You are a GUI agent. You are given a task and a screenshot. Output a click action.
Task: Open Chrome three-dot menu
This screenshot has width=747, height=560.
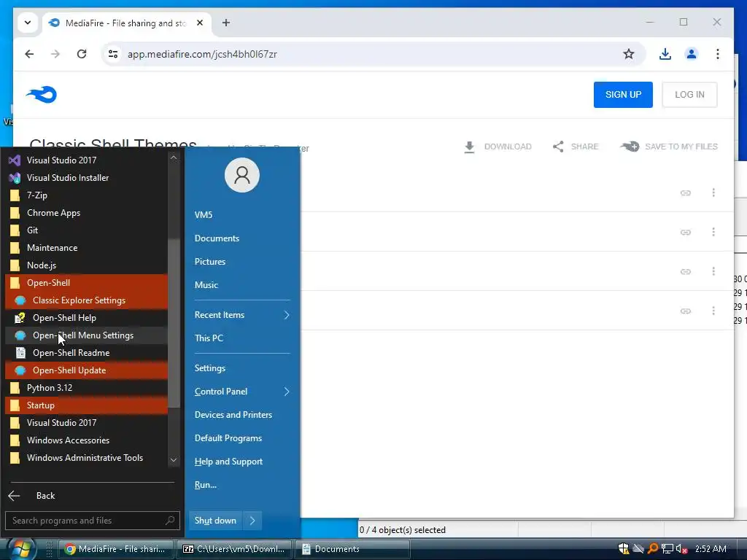pos(718,54)
